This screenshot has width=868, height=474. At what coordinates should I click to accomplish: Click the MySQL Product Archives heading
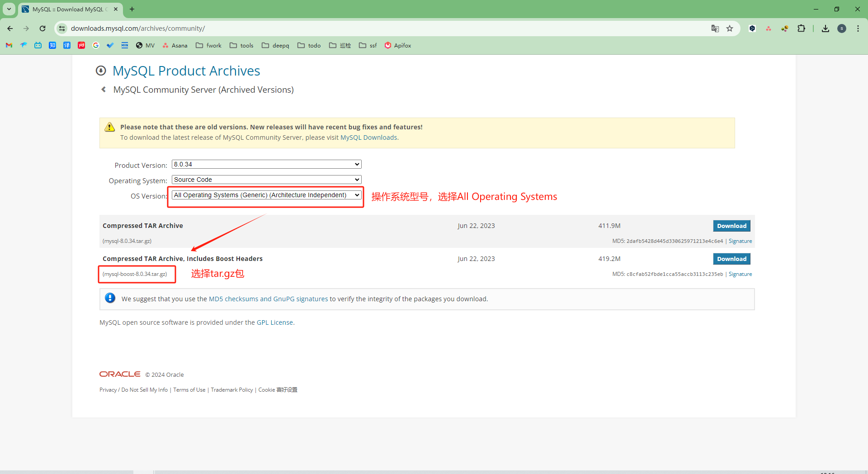[186, 71]
